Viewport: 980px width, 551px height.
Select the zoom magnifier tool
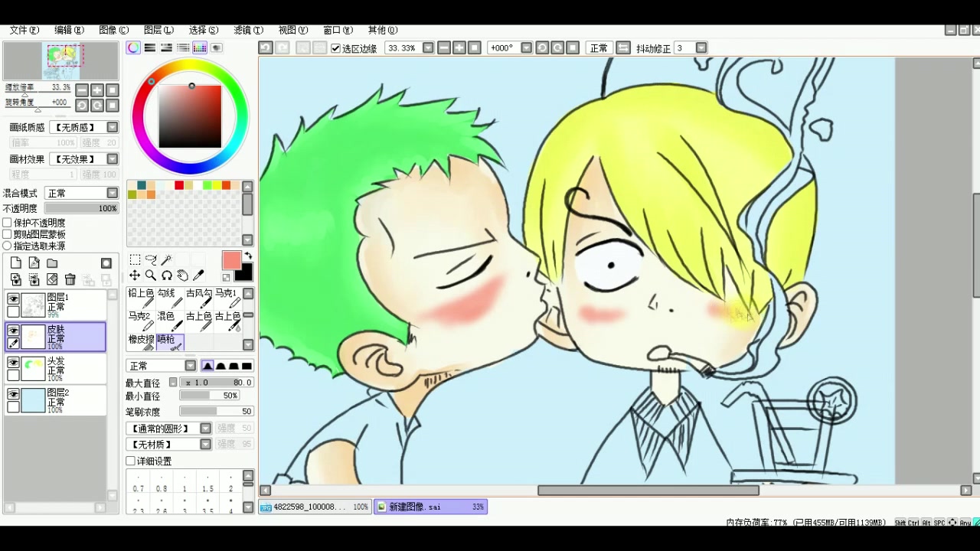(x=151, y=275)
